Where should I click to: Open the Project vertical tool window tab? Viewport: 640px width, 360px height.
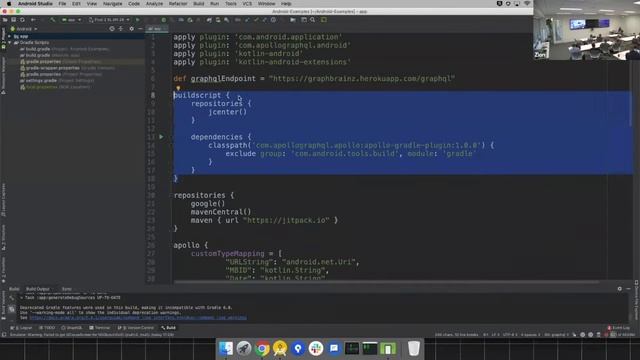3,38
